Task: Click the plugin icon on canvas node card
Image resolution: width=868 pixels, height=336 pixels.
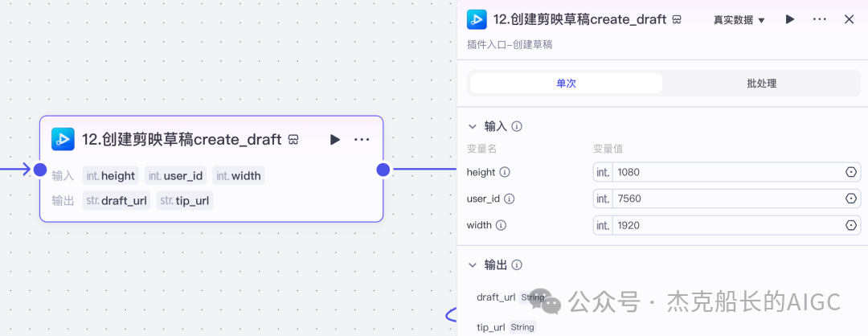Action: tap(63, 139)
